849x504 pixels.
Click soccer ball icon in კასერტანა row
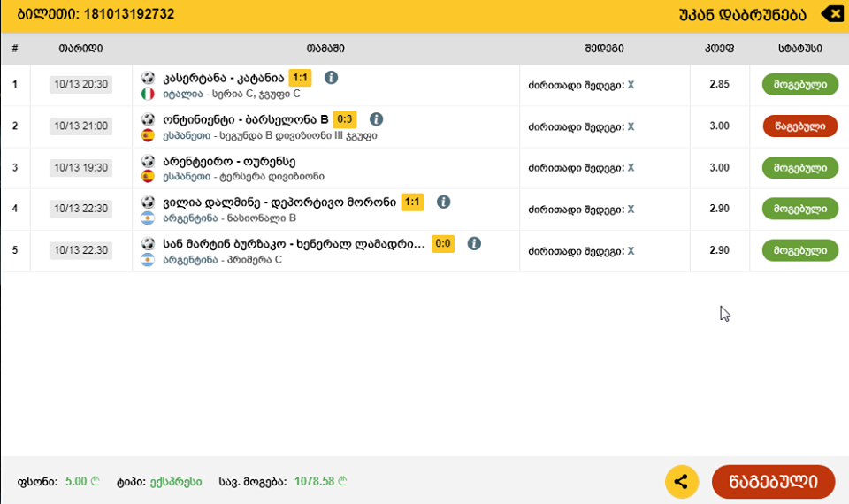(x=148, y=78)
